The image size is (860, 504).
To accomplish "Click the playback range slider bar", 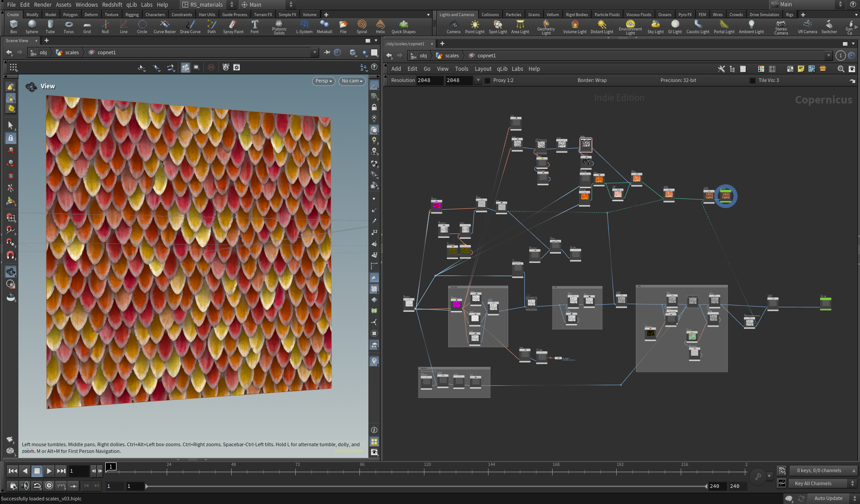I will pyautogui.click(x=426, y=486).
